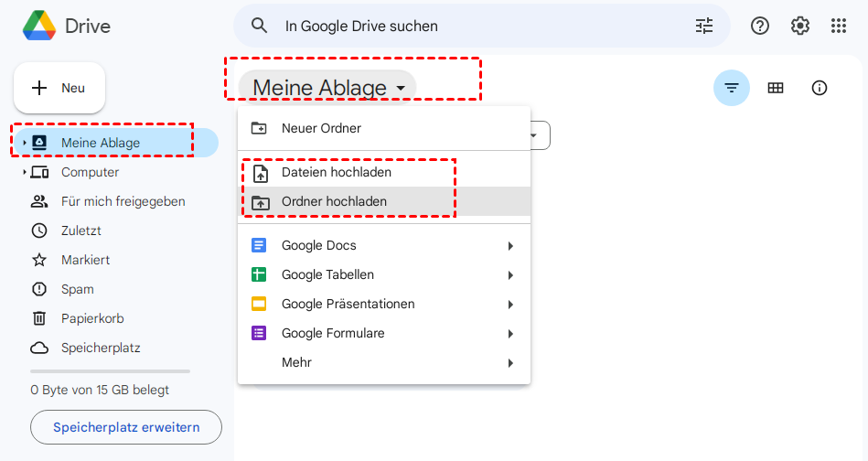Collapse the Meine Ablage title dropdown

coord(401,89)
